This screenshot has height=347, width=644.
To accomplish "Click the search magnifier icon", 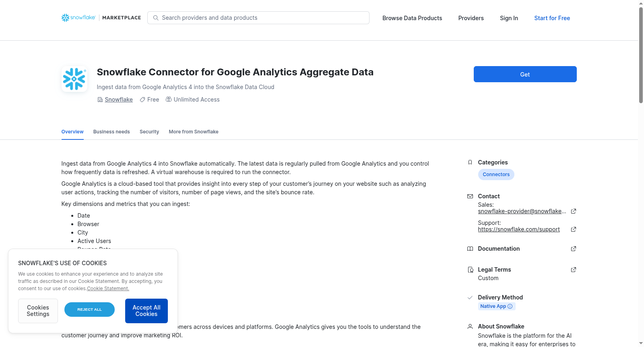I will click(156, 18).
